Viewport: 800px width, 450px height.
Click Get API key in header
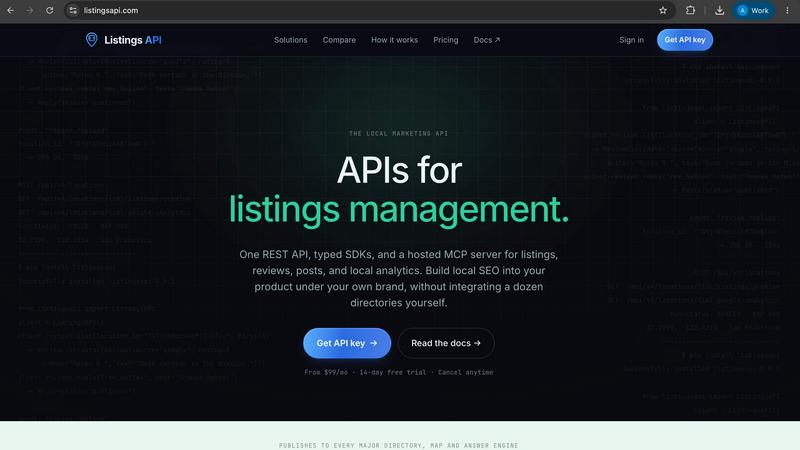685,40
